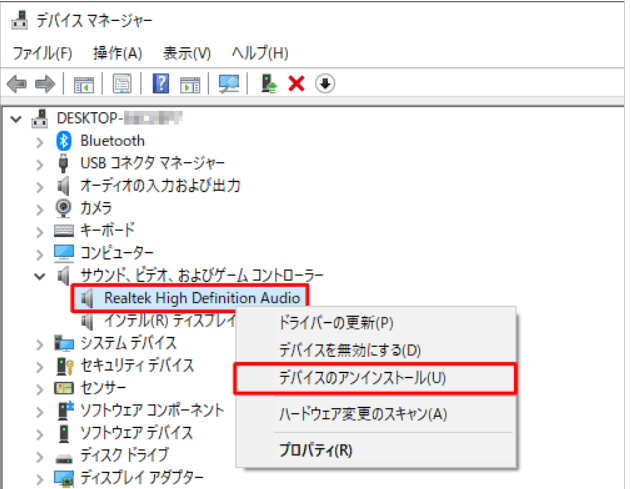Click the sensor category icon
630x489 pixels.
click(64, 388)
